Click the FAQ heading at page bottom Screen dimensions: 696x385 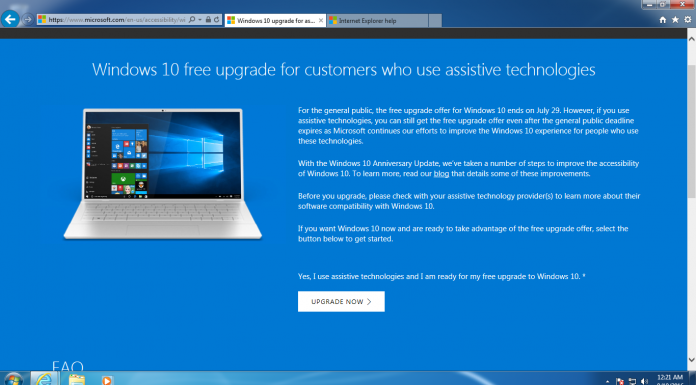(x=67, y=366)
